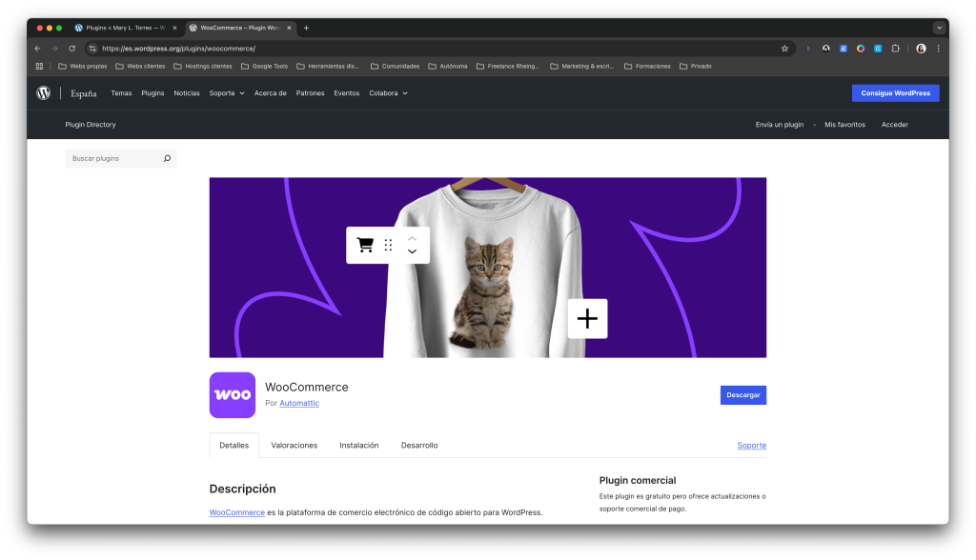Click the Consigue WordPress button

(894, 92)
